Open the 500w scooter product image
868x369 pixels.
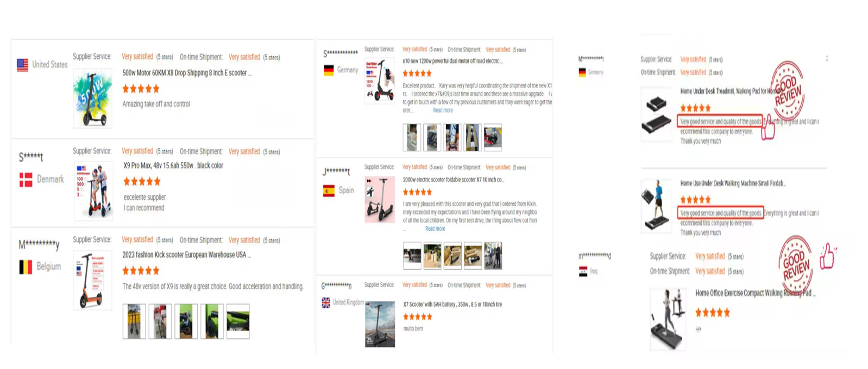pos(93,98)
